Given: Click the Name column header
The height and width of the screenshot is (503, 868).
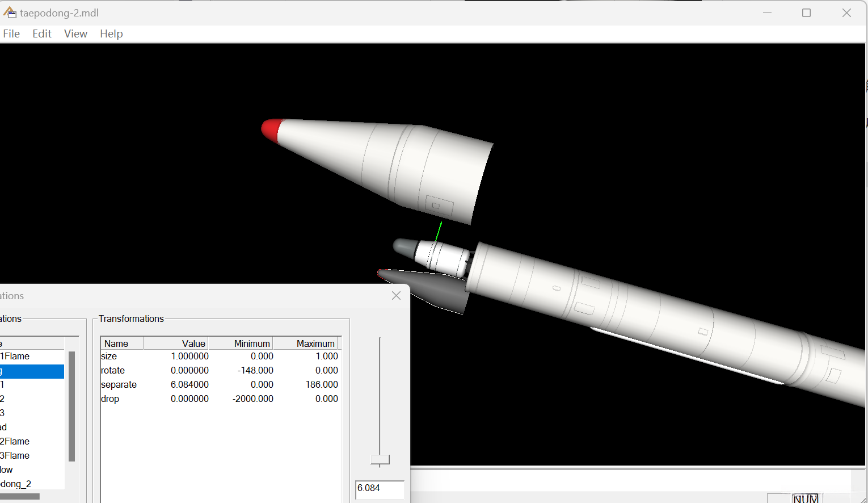Looking at the screenshot, I should click(122, 343).
